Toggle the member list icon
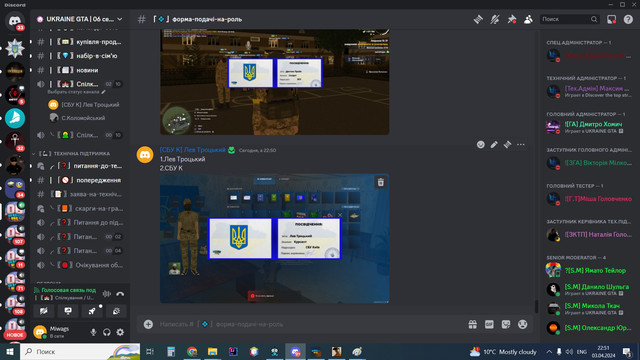 [x=528, y=19]
